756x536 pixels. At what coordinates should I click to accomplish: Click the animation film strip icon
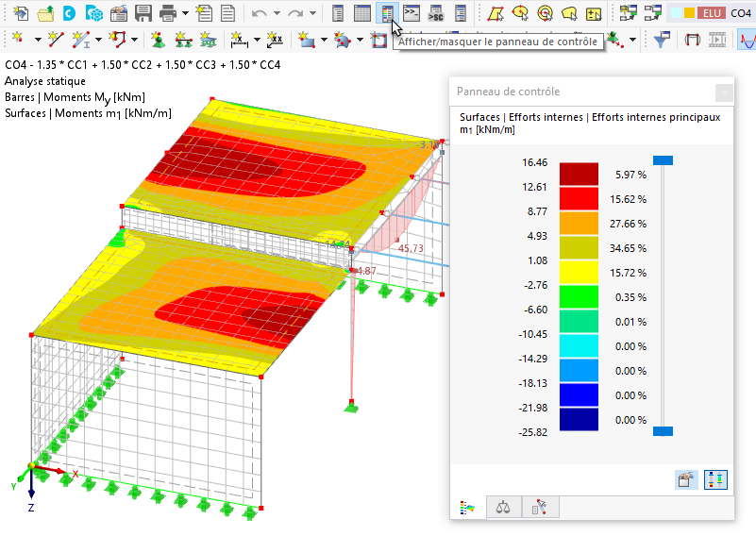click(717, 40)
